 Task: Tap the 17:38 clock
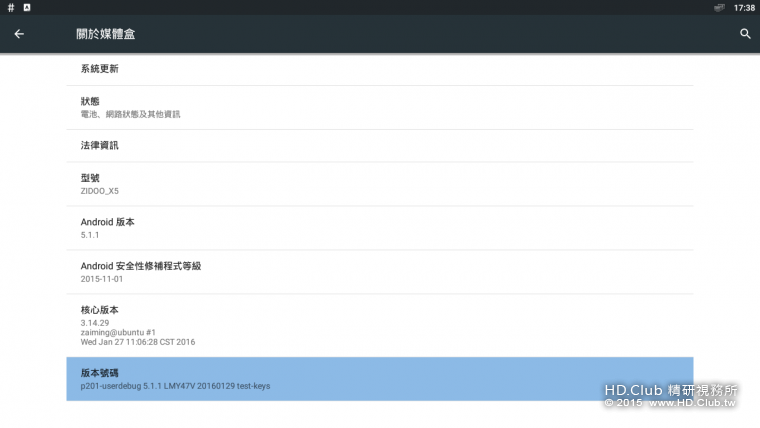coord(744,8)
